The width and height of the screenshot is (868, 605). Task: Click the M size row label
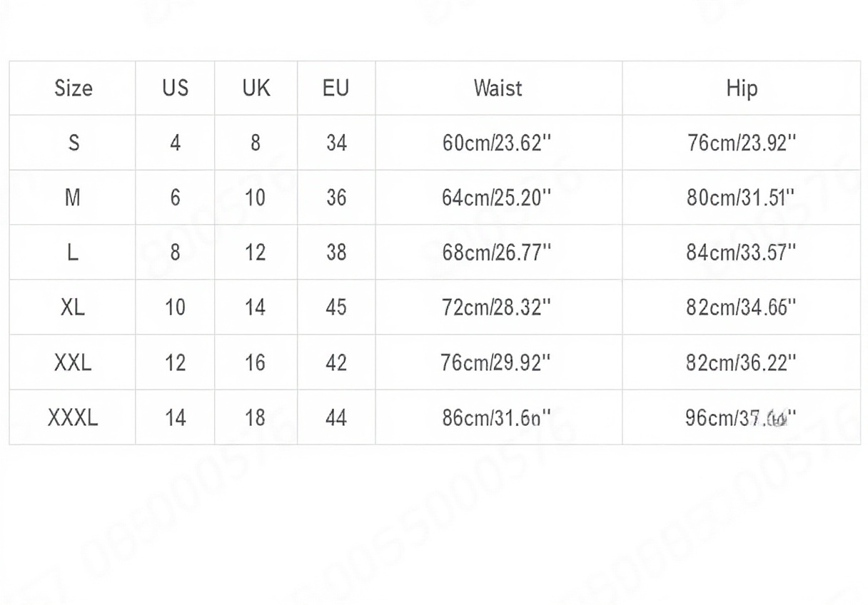click(73, 198)
